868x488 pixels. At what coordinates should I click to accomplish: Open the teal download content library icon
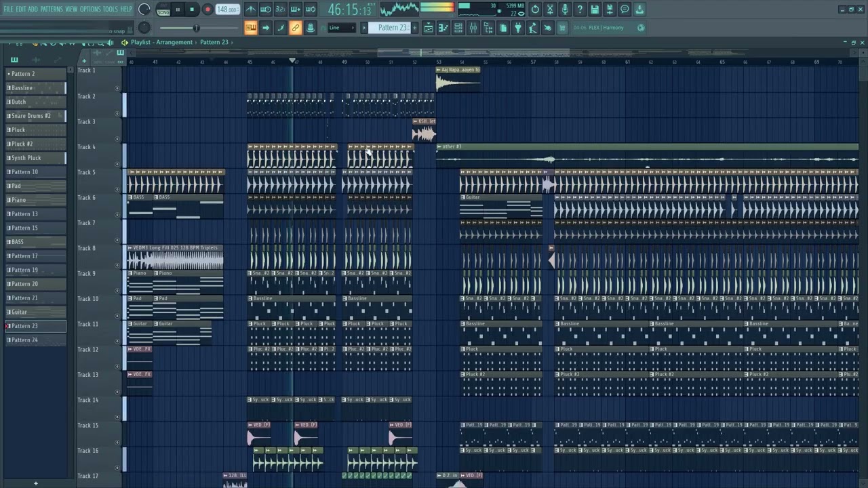pos(639,9)
